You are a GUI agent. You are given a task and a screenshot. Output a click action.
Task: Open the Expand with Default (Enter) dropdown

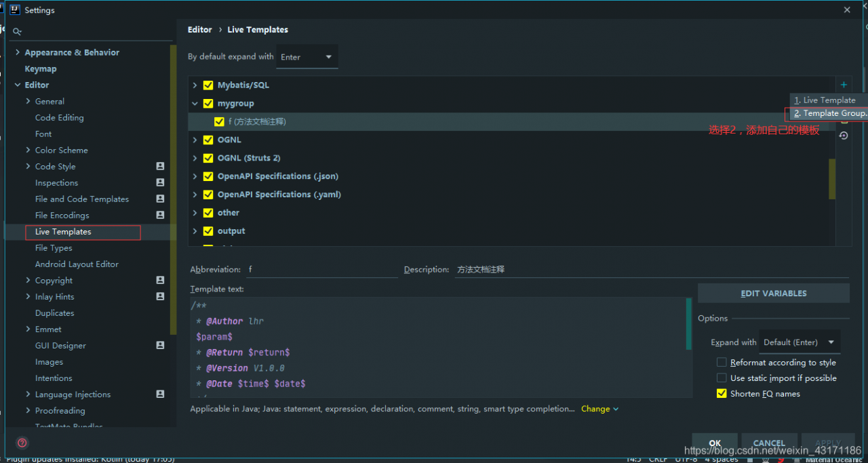click(800, 342)
